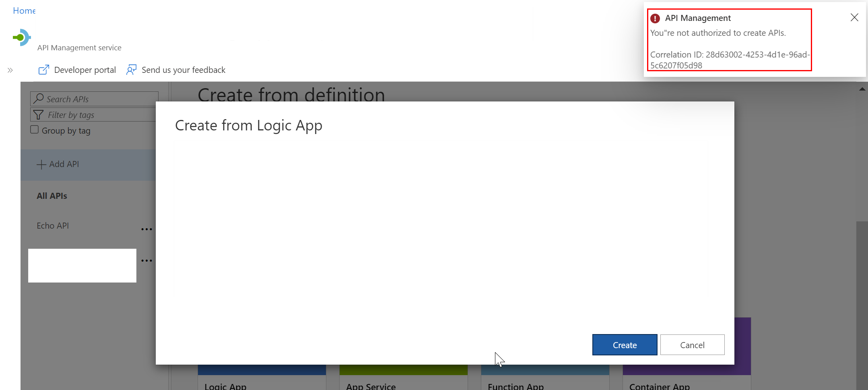Select the Container App tile

click(687, 354)
